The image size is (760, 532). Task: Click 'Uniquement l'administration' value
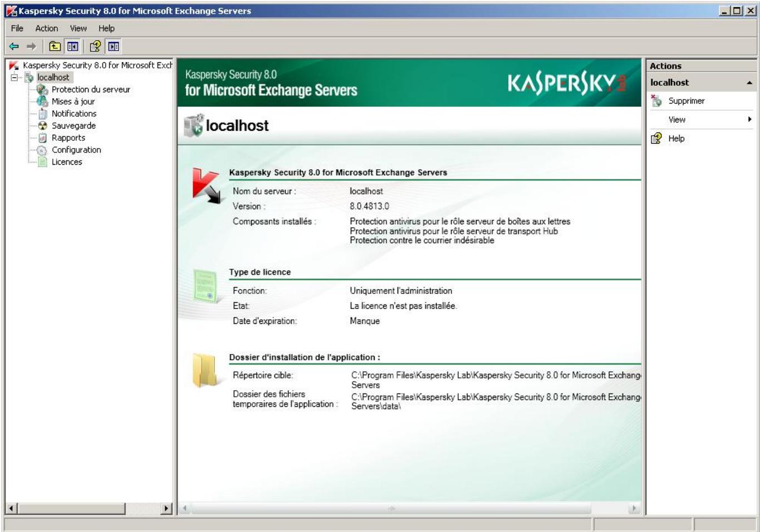[x=401, y=291]
